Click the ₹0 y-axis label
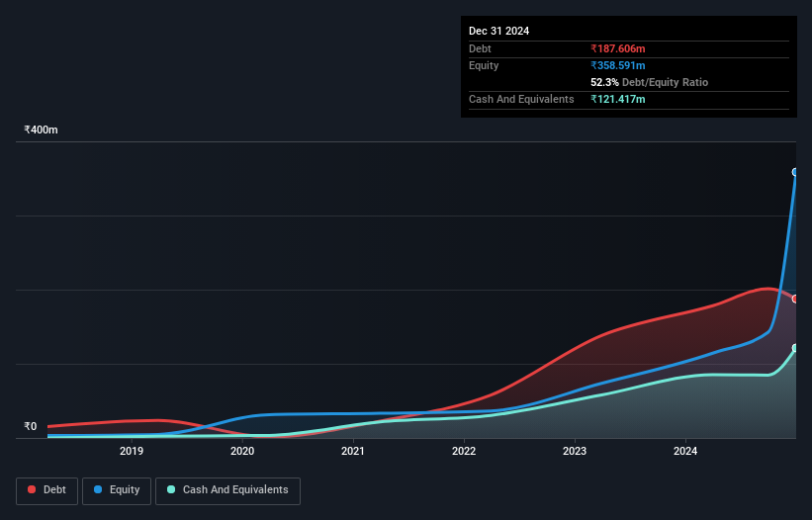 31,426
